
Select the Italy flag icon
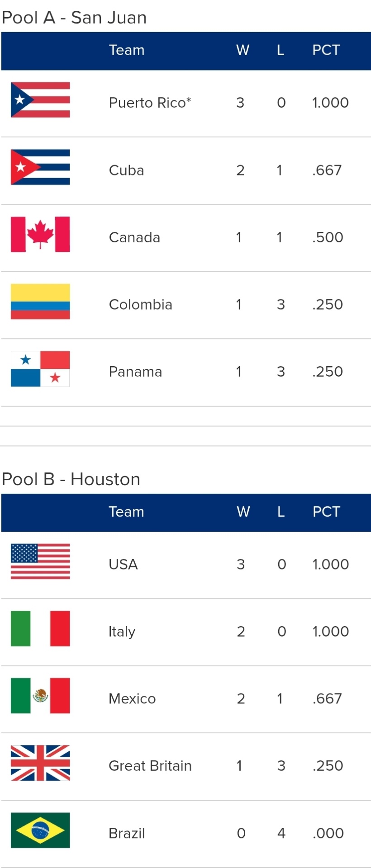(x=40, y=628)
